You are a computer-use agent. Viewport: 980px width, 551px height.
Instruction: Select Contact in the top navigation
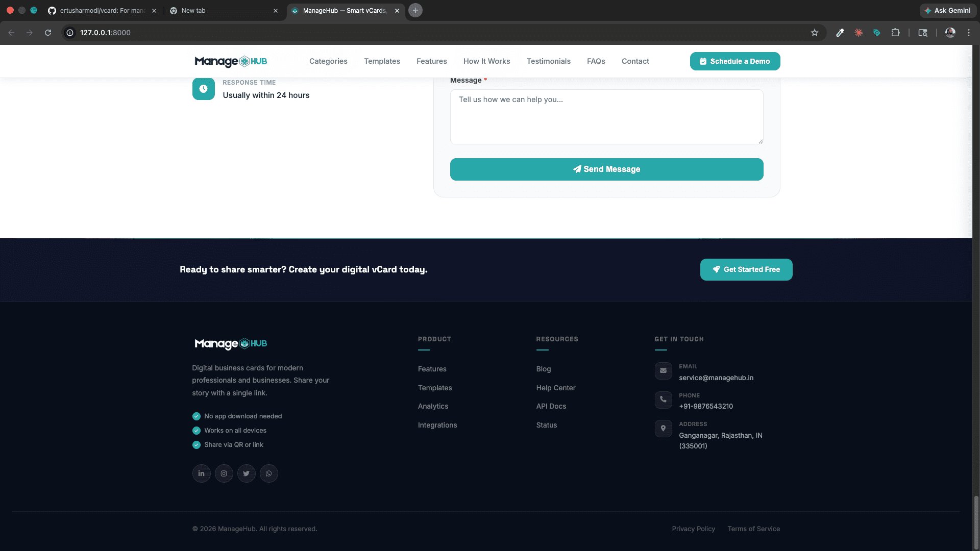pyautogui.click(x=635, y=61)
